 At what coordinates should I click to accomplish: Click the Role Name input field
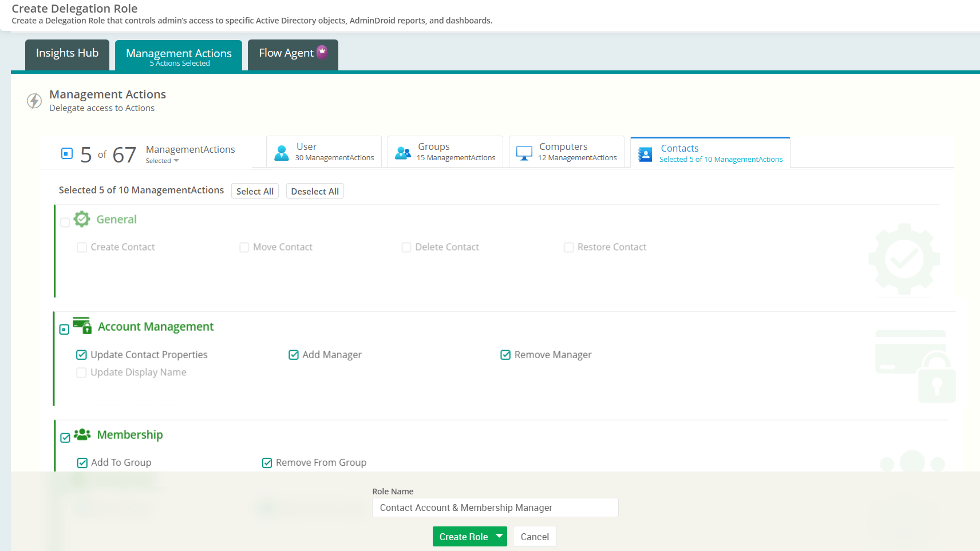pos(495,508)
